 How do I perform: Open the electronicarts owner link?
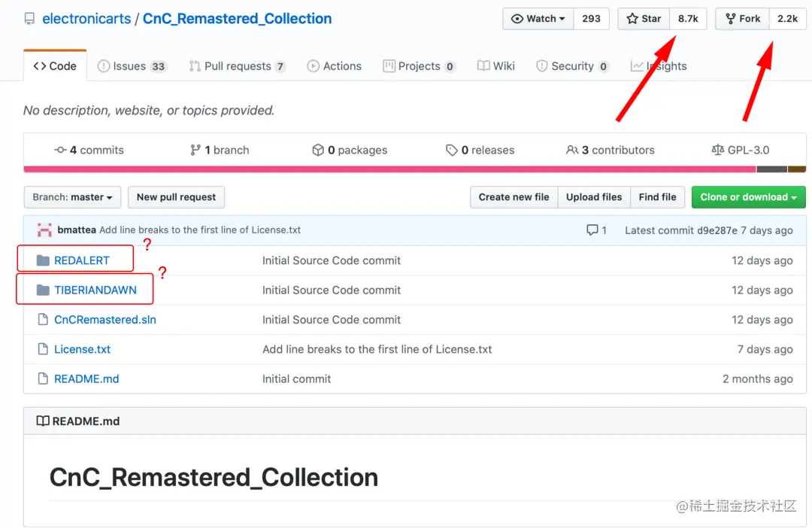click(86, 19)
